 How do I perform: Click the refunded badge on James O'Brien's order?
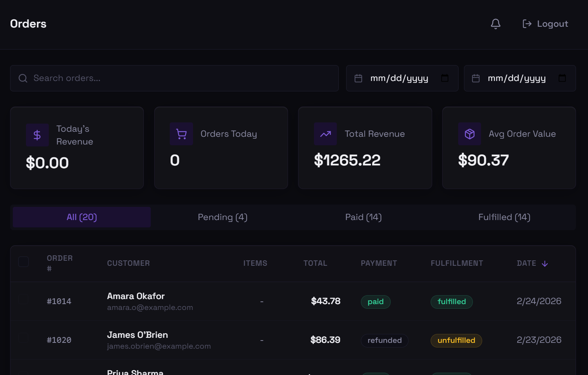pos(385,340)
